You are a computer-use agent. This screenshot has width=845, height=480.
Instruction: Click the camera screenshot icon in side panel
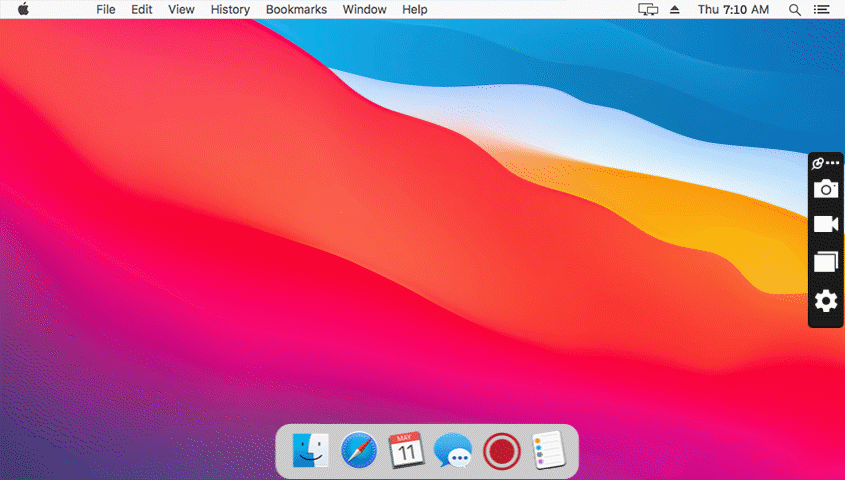825,189
